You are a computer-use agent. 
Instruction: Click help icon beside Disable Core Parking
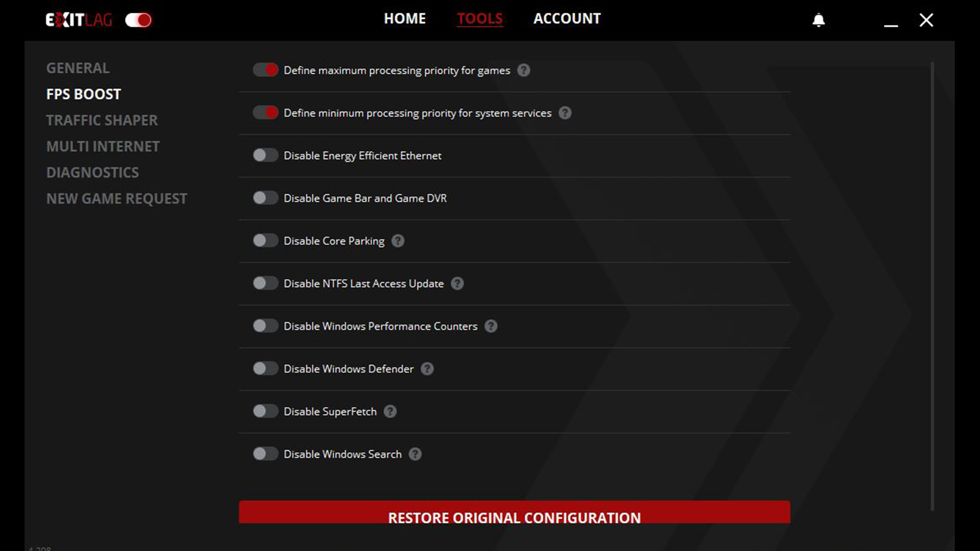398,241
